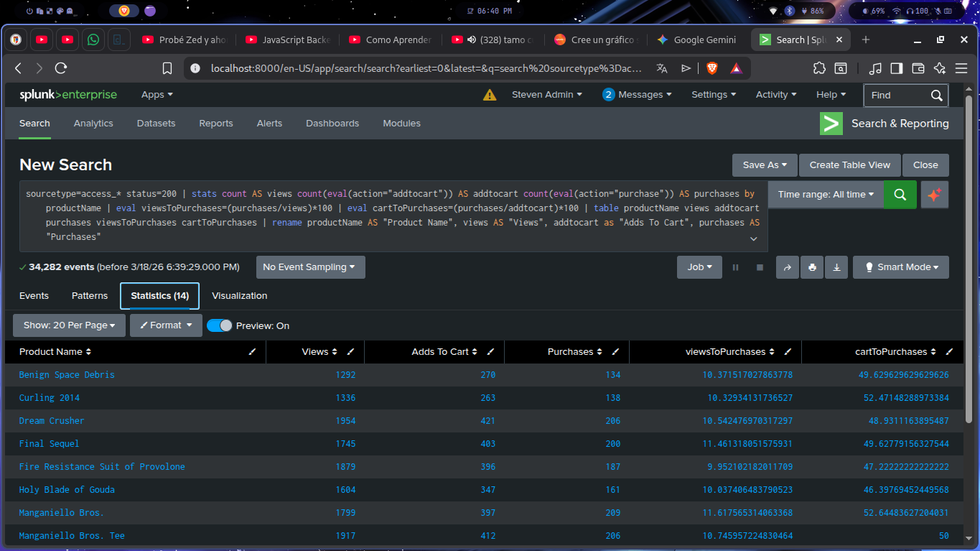Edit Views column with pencil icon
Viewport: 980px width, 551px height.
click(350, 352)
